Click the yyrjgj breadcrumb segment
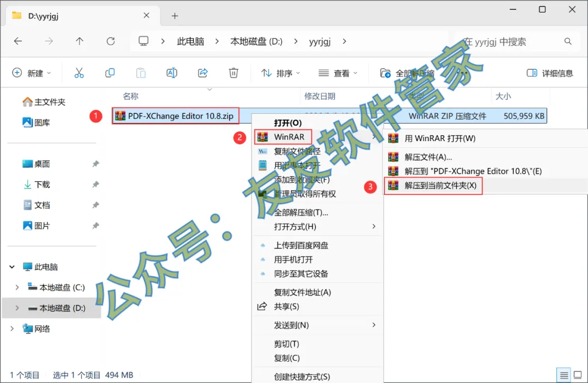This screenshot has width=588, height=383. [x=320, y=41]
